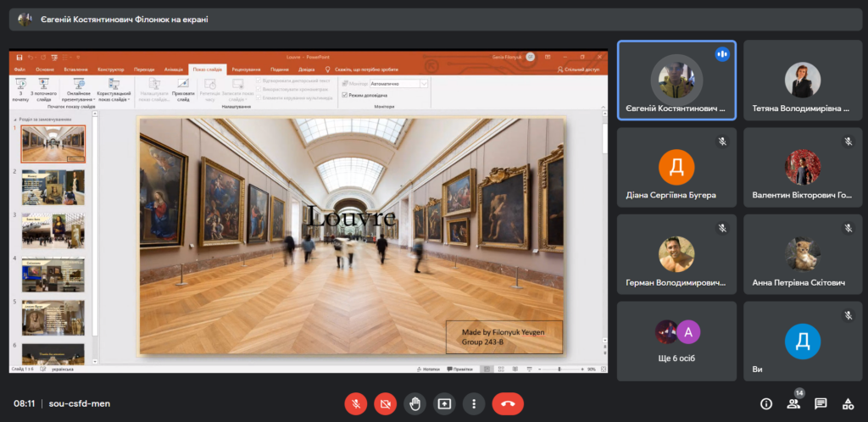Toggle the turned-off camera button
The width and height of the screenshot is (868, 422).
coord(385,404)
